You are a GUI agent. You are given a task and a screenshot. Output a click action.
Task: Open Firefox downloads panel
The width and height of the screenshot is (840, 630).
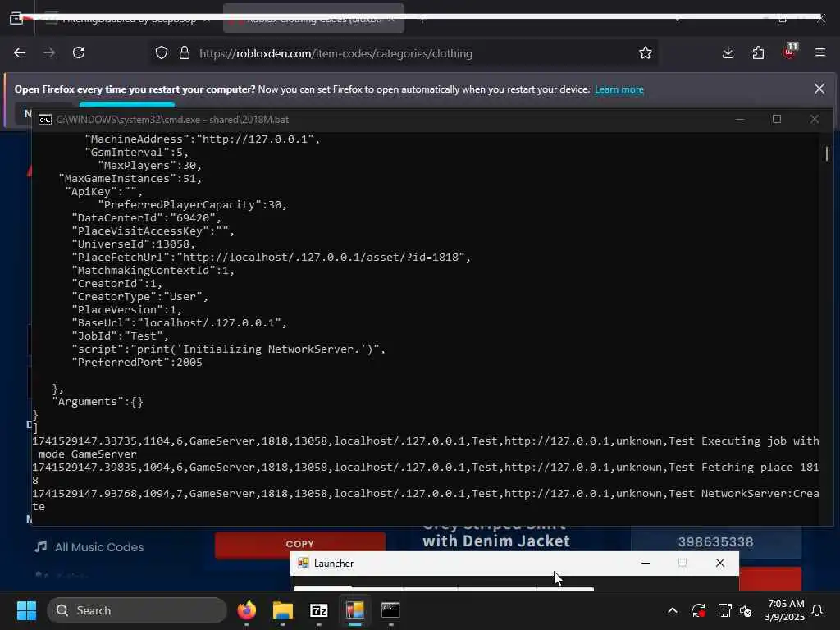pyautogui.click(x=728, y=53)
